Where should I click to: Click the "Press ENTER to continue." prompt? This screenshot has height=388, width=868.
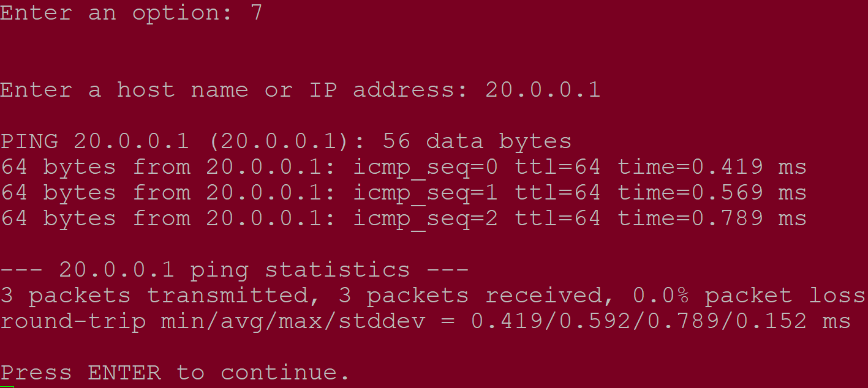coord(175,373)
